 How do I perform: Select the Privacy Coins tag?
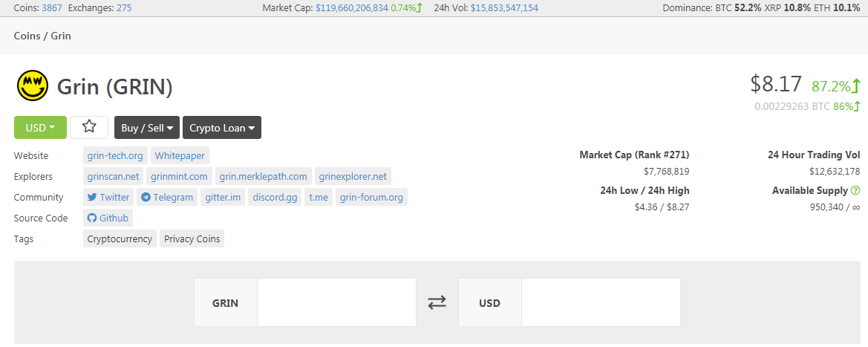coord(192,239)
